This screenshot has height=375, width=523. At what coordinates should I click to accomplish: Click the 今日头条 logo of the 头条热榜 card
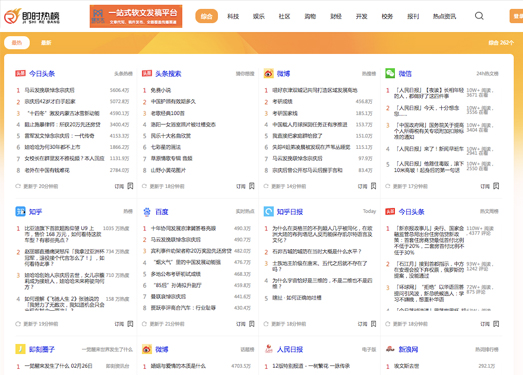(20, 73)
